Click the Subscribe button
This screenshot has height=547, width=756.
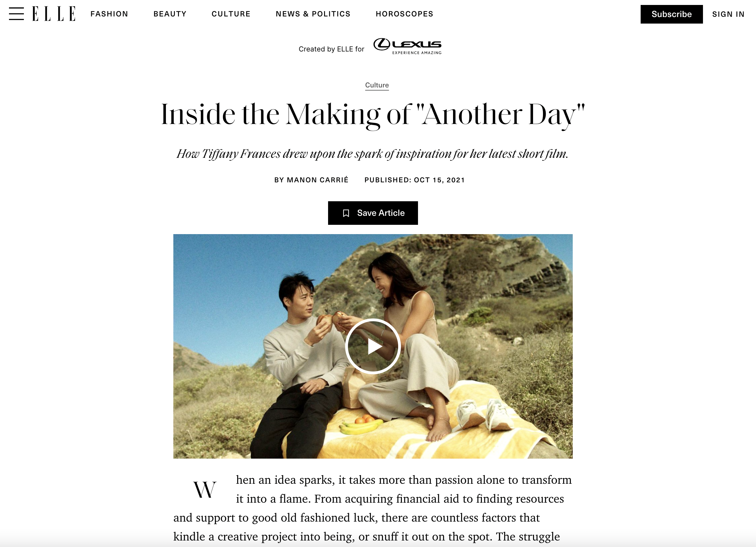coord(671,14)
